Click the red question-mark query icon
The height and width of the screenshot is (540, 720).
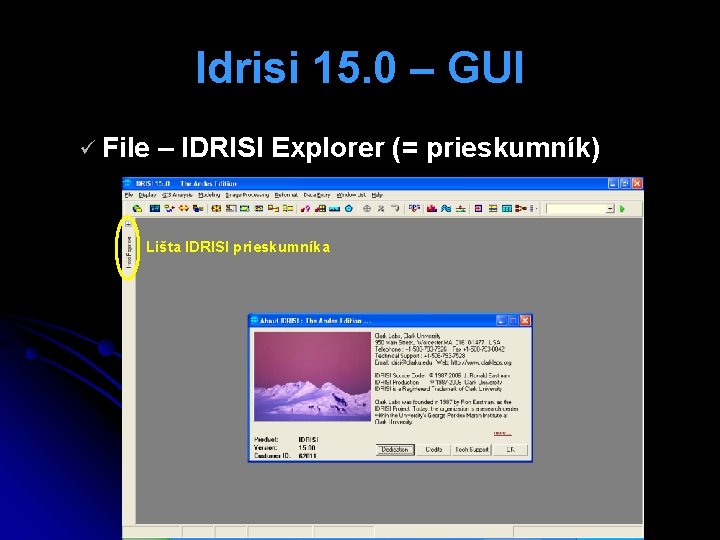coord(305,208)
